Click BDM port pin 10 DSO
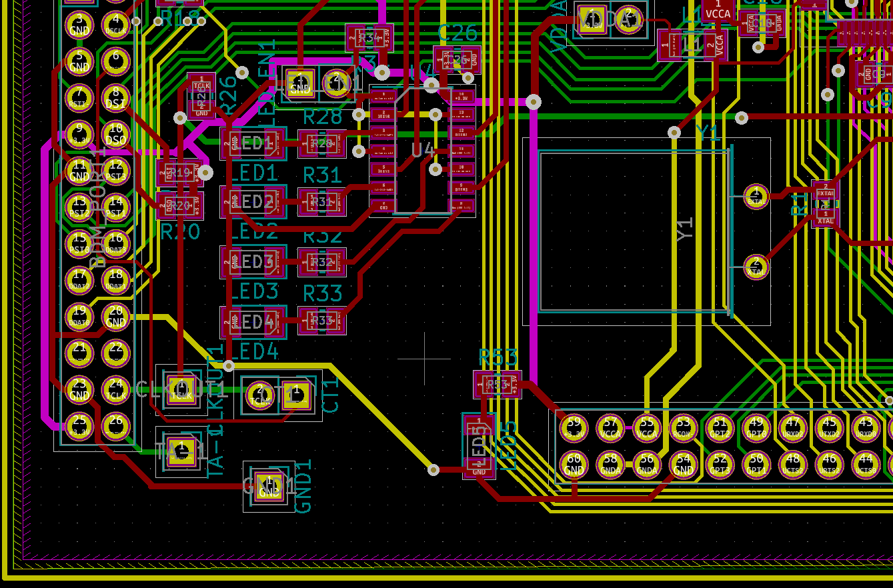 tap(116, 135)
